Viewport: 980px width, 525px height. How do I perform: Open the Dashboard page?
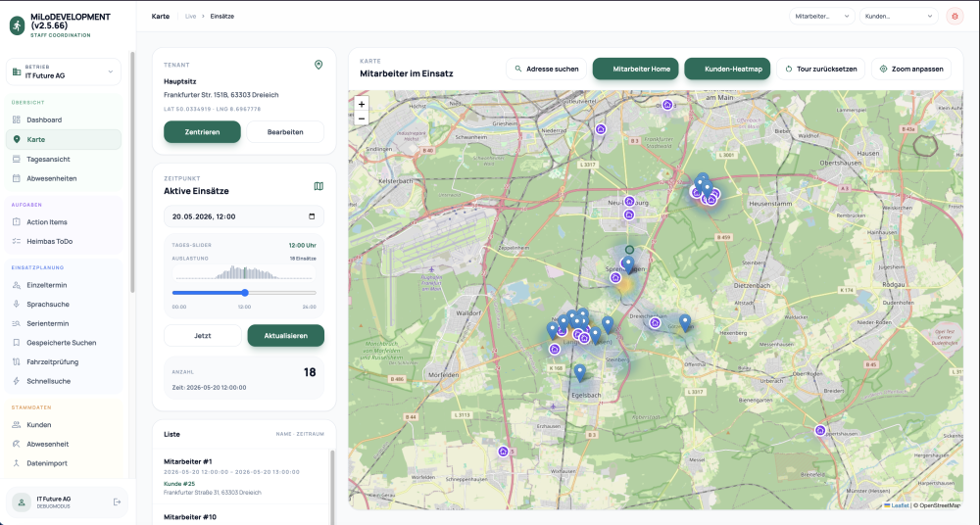pyautogui.click(x=64, y=120)
